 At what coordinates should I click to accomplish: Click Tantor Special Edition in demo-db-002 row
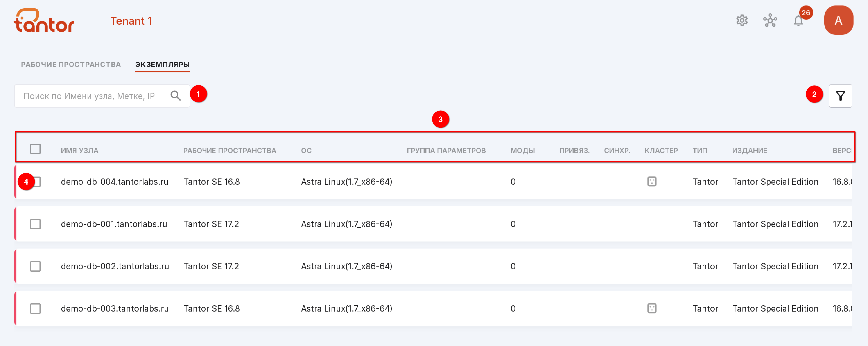(x=775, y=266)
